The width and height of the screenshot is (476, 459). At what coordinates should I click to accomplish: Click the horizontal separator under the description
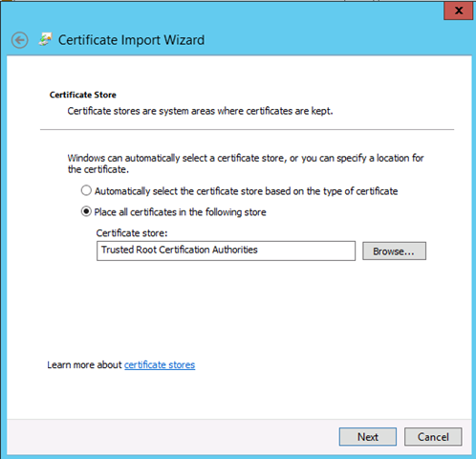[x=247, y=130]
